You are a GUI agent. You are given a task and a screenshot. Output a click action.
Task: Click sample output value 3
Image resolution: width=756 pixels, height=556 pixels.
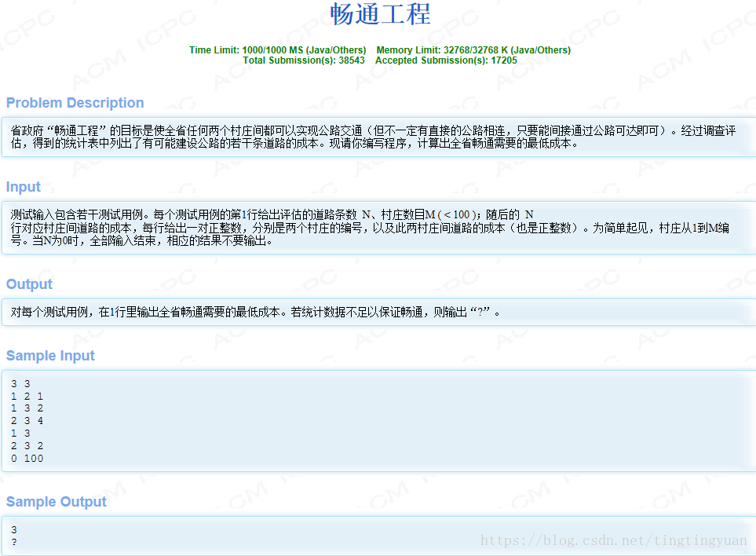[x=14, y=529]
